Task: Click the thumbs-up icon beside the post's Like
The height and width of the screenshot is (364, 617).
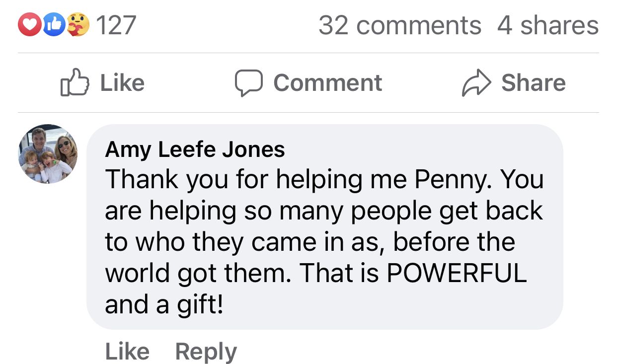Action: coord(75,83)
